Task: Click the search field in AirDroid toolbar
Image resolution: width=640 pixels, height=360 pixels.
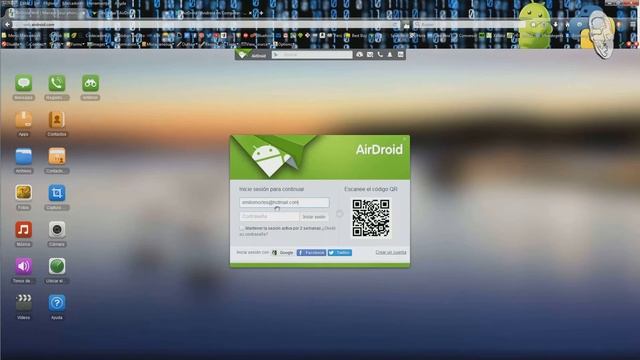Action: [312, 55]
